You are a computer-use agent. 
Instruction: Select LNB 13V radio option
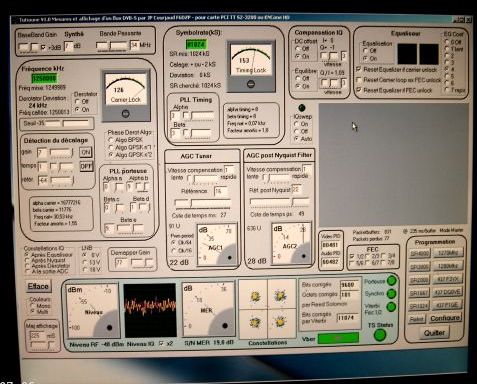85,262
